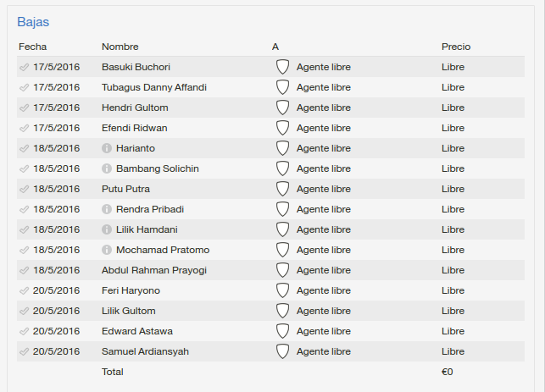Click the checkmark icon beside Hendri Gultom's date
Screen dimensions: 545x392
(x=24, y=108)
